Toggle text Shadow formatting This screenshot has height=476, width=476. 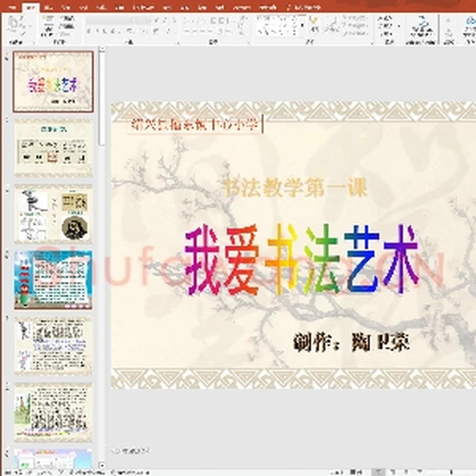pyautogui.click(x=113, y=31)
